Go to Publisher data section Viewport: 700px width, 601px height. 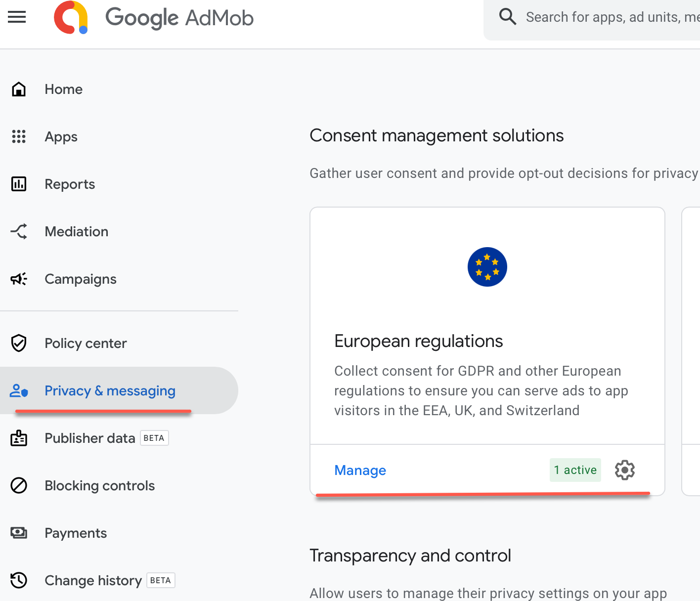pyautogui.click(x=89, y=438)
